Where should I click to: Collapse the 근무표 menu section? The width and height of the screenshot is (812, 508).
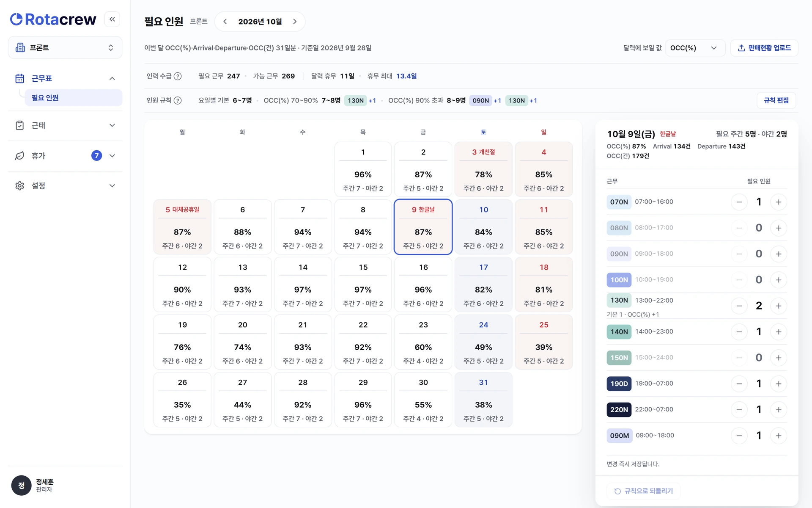[x=112, y=78]
